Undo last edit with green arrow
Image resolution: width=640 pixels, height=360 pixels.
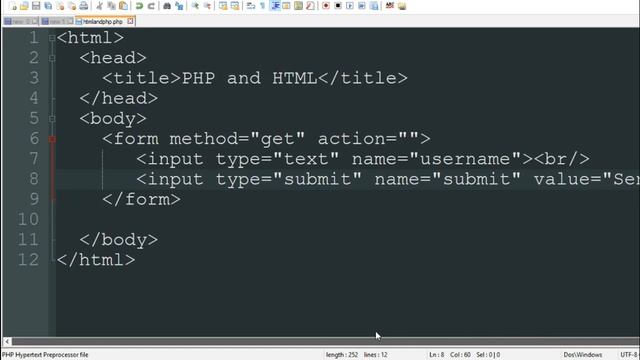(139, 6)
